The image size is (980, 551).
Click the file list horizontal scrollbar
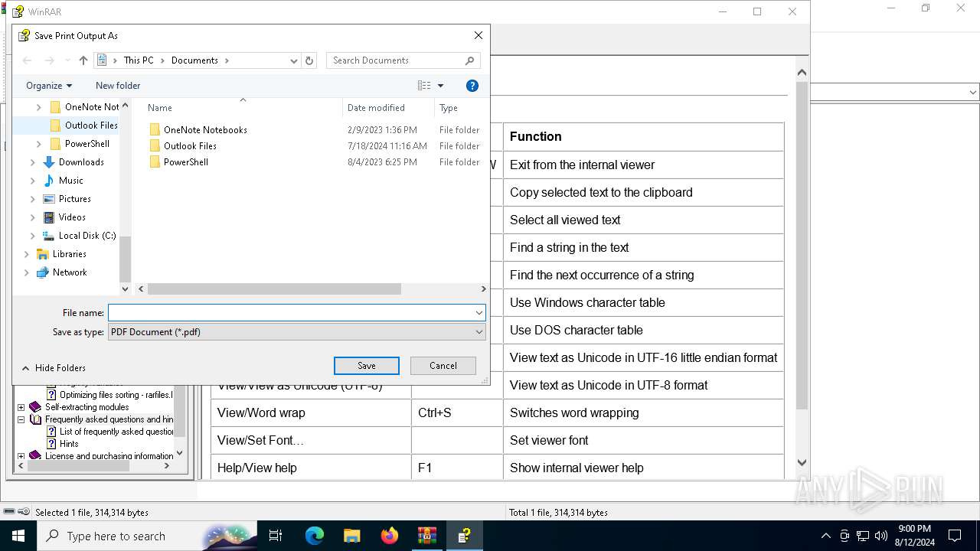(274, 289)
